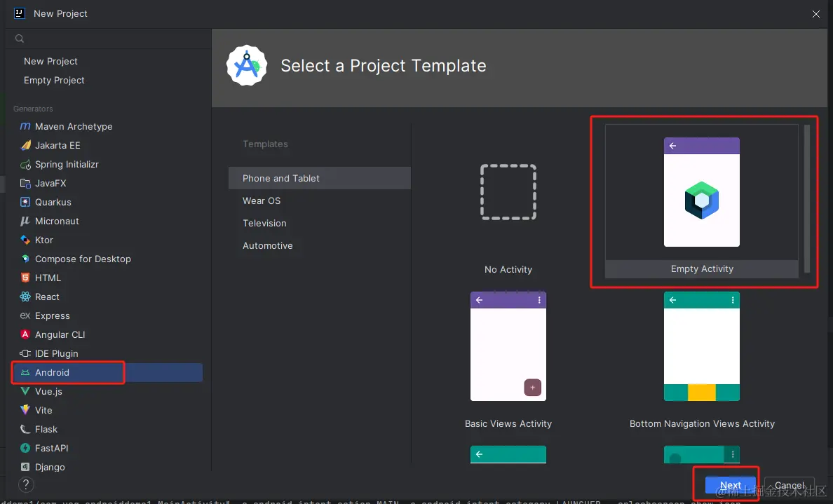
Task: Click the search magnifier icon
Action: pos(20,39)
